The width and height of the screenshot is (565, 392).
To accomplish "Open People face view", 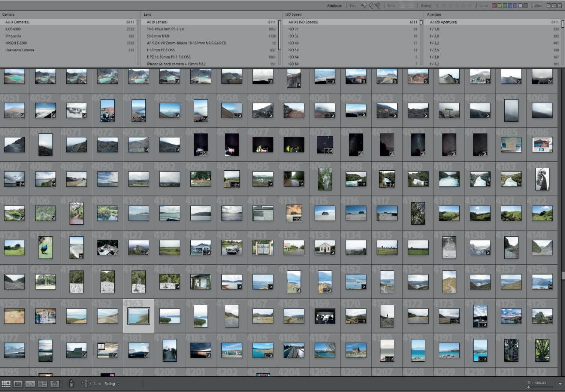I will point(55,384).
